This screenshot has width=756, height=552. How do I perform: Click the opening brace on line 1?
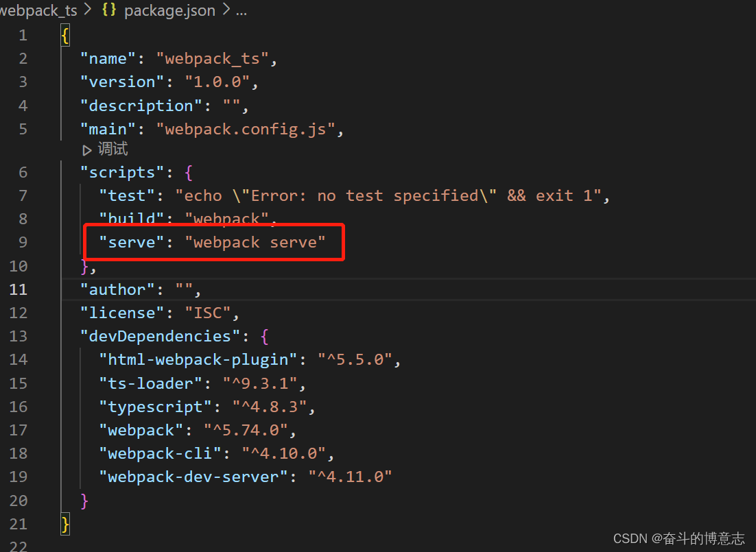pyautogui.click(x=64, y=34)
